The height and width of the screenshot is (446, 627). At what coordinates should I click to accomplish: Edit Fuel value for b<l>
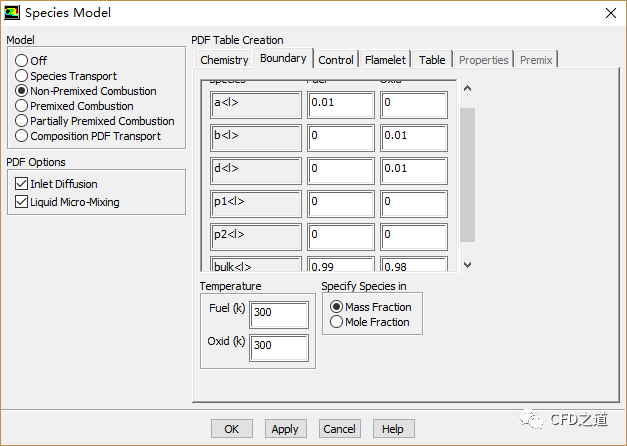pyautogui.click(x=341, y=138)
